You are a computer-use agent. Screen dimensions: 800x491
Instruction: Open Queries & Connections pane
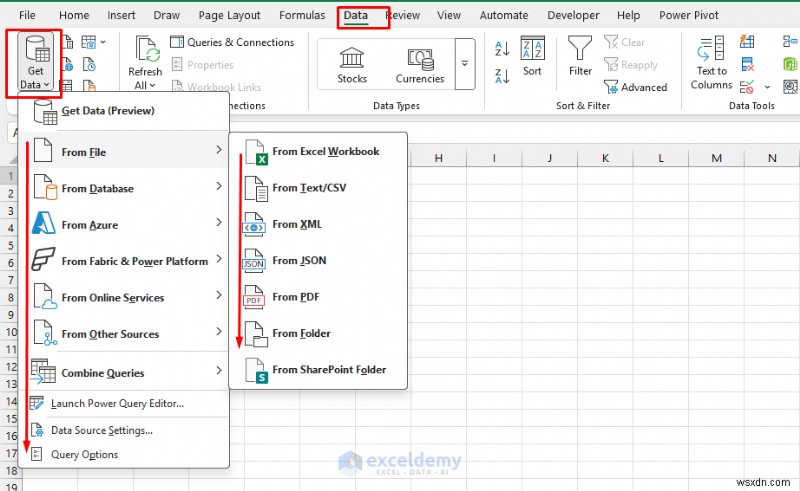[x=232, y=42]
